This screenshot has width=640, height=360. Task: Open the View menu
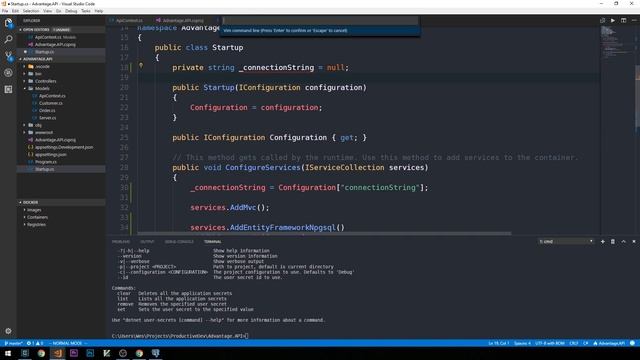coord(47,11)
